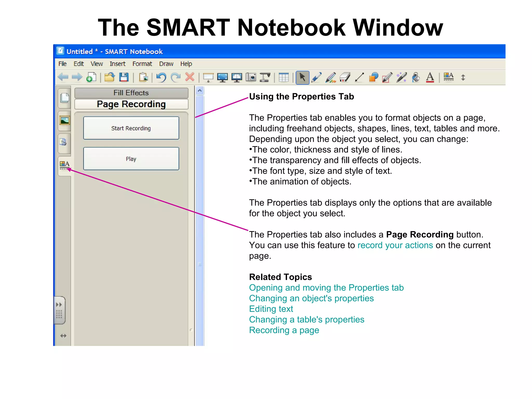Viewport: 532px width, 399px height.
Task: Go to the next page with forward arrow
Action: pyautogui.click(x=77, y=77)
